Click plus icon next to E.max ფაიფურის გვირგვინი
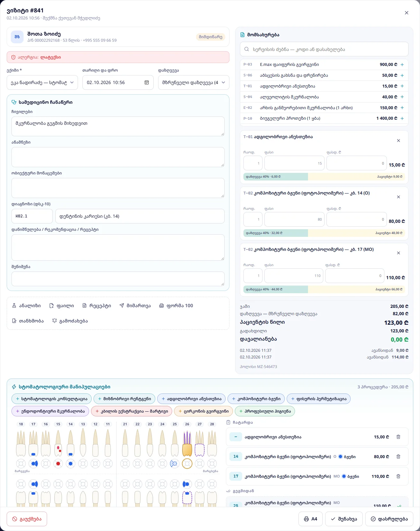The image size is (420, 531). pyautogui.click(x=402, y=65)
